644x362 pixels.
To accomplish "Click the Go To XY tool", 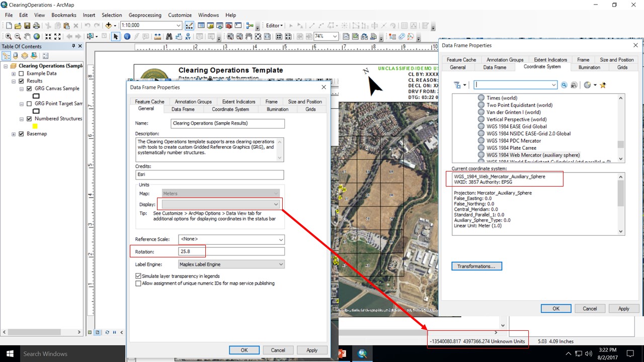I will (x=188, y=36).
